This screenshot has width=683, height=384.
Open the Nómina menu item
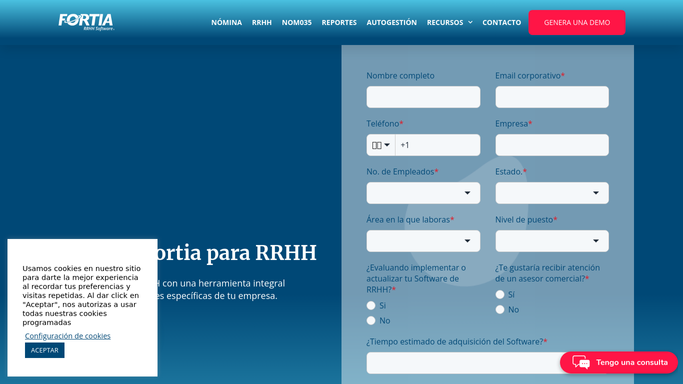tap(227, 22)
